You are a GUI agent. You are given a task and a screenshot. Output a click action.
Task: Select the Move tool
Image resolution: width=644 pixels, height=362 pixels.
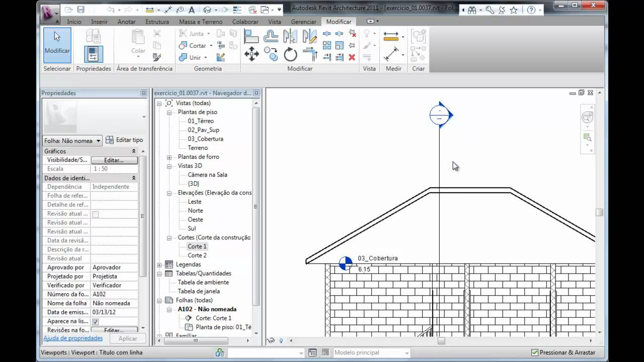click(252, 54)
